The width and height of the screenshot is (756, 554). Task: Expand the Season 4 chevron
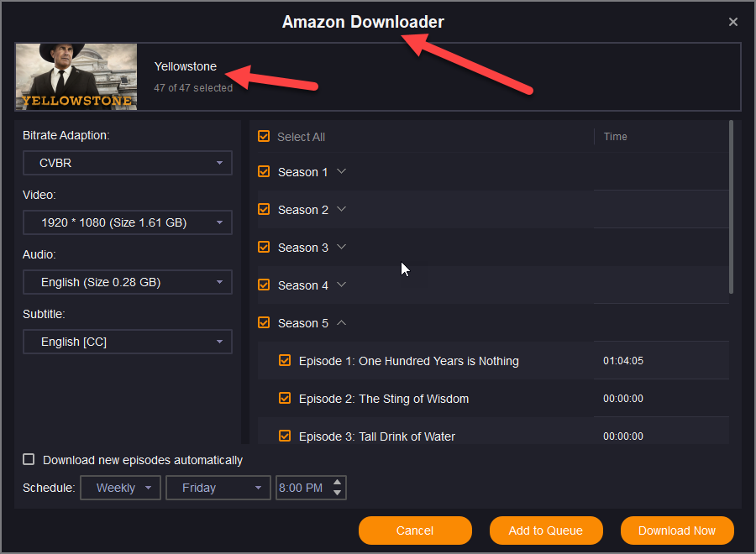pos(341,285)
